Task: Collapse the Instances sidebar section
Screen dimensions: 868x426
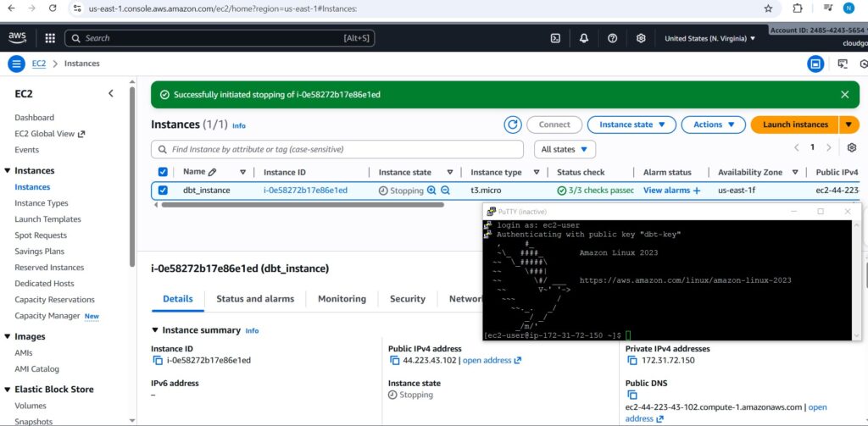Action: tap(7, 171)
